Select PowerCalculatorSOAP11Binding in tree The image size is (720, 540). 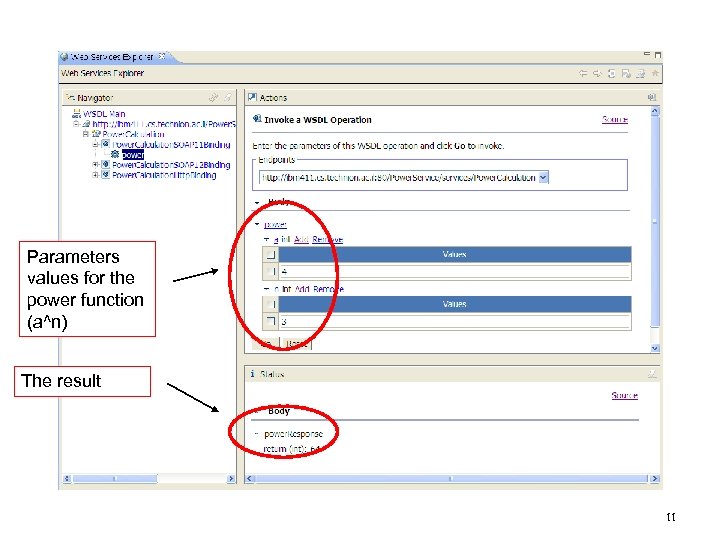171,145
